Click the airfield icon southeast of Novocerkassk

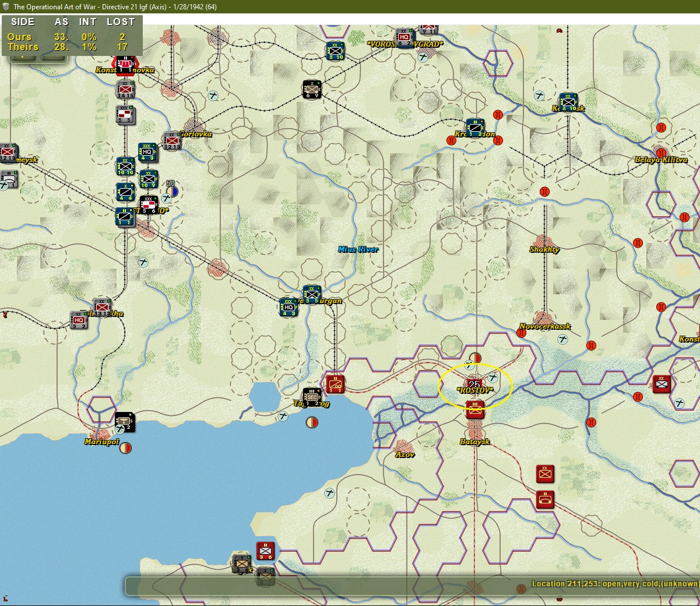pos(563,339)
